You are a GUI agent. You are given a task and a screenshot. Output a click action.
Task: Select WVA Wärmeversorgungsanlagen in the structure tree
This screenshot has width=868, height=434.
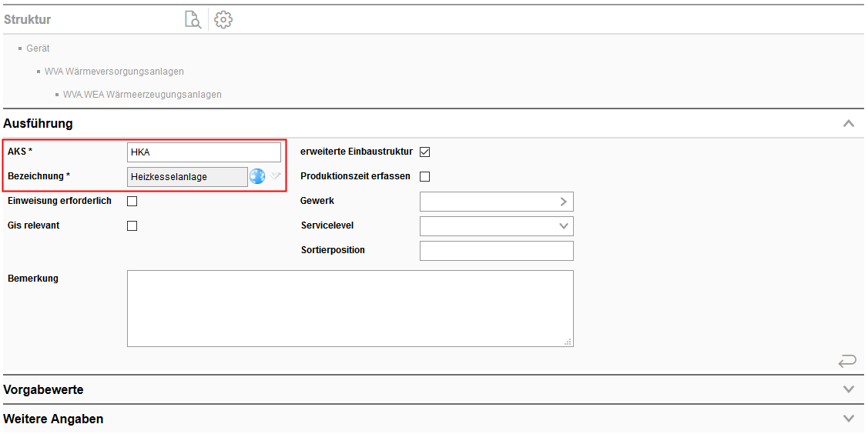pos(114,72)
